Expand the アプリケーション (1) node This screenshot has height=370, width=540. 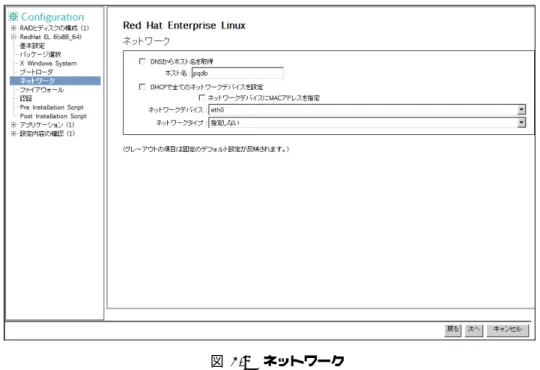[13, 125]
